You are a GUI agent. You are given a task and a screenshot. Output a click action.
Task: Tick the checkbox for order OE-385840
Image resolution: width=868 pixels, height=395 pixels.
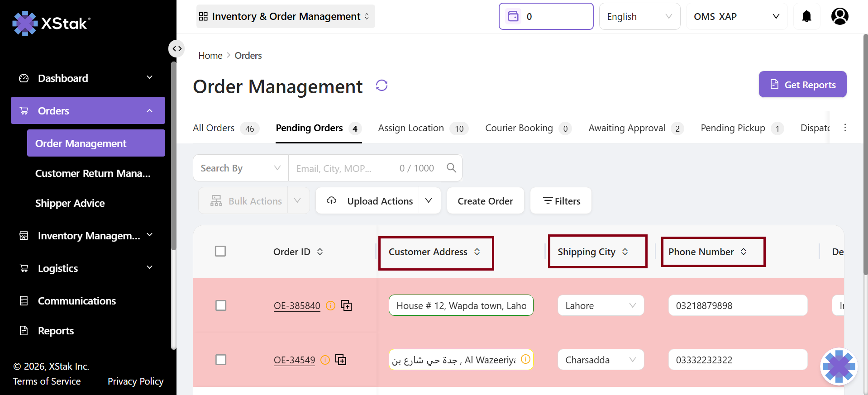click(220, 305)
